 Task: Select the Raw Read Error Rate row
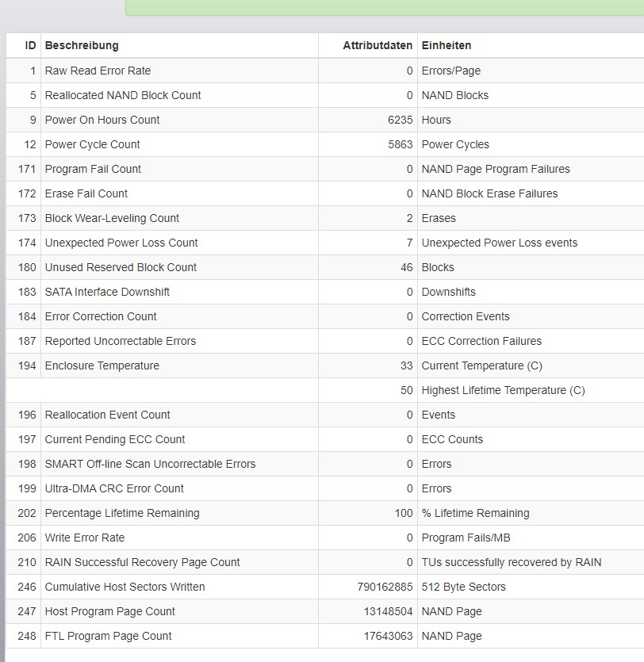[325, 71]
